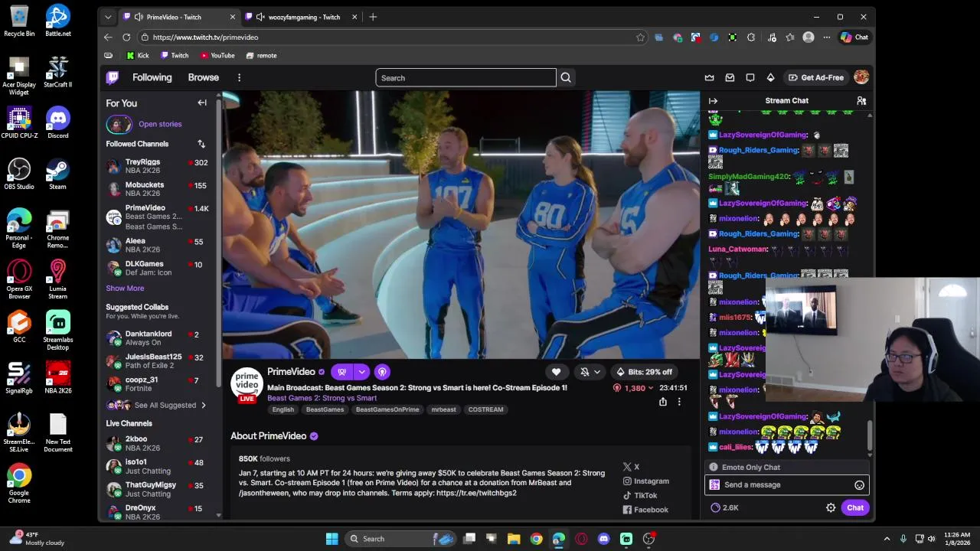Open the Prime Loot crown icon
Viewport: 980px width, 551px height.
[709, 77]
